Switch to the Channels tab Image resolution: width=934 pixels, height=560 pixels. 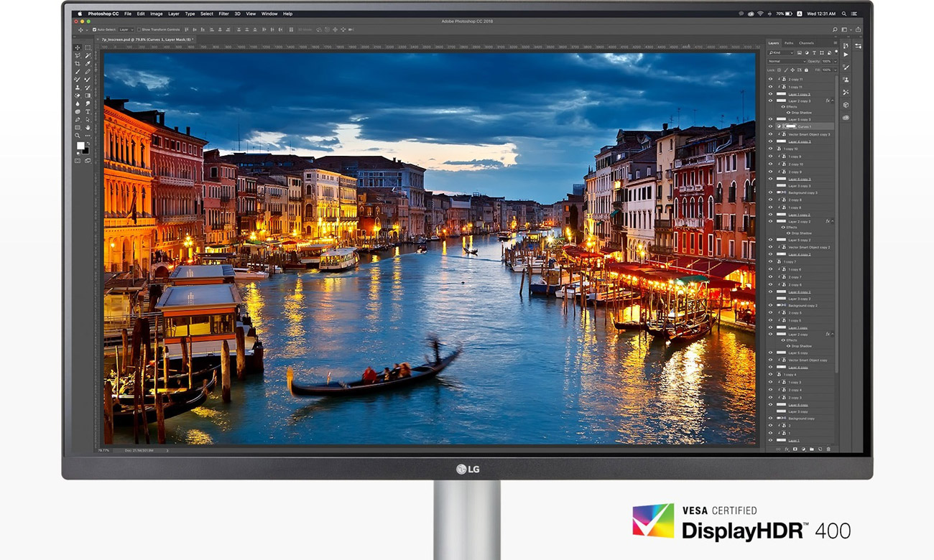(807, 42)
